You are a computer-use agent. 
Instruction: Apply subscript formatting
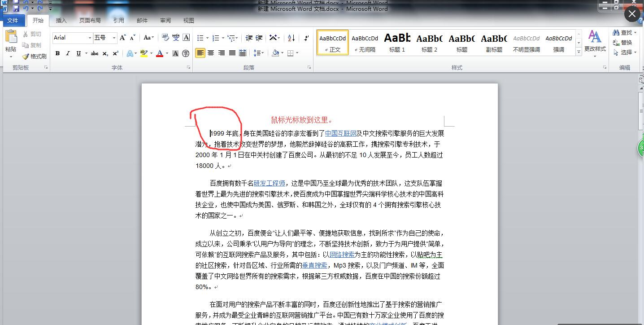coord(105,53)
